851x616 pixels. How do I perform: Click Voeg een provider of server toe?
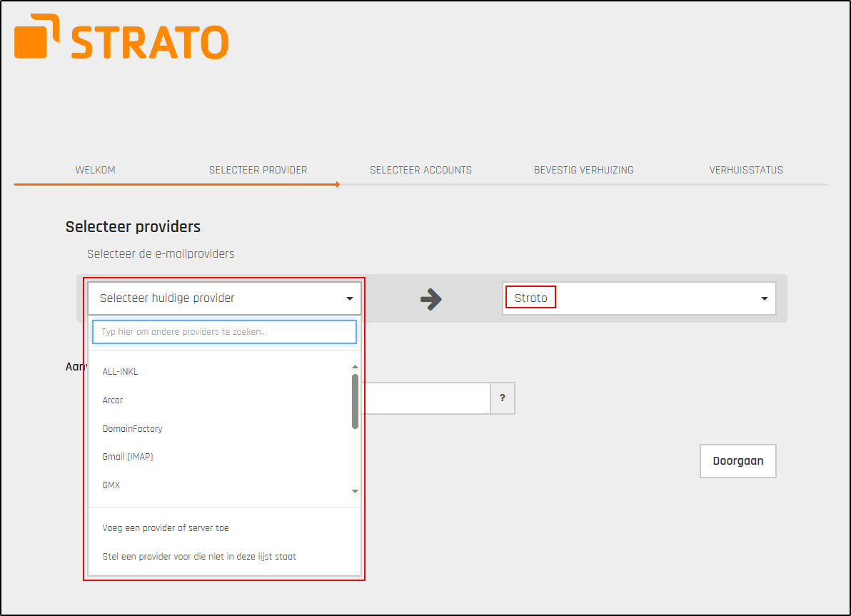click(166, 528)
